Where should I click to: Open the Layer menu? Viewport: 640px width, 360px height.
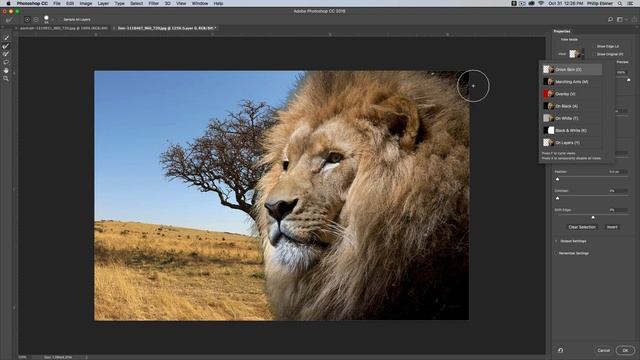point(103,3)
